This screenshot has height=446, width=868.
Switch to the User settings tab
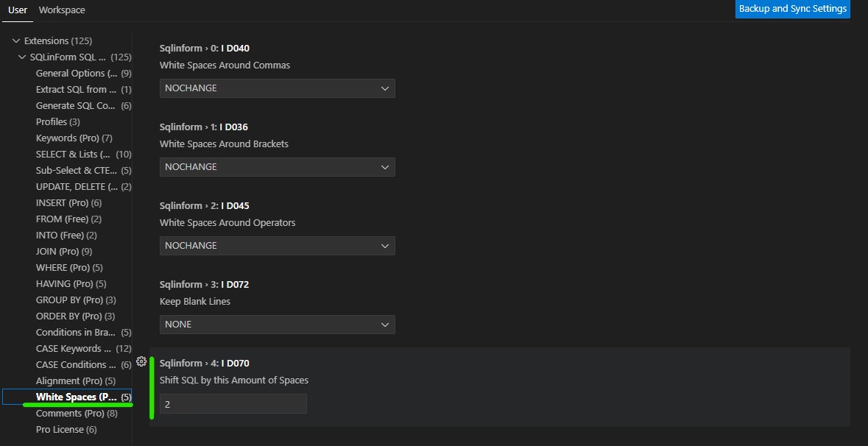click(x=18, y=10)
